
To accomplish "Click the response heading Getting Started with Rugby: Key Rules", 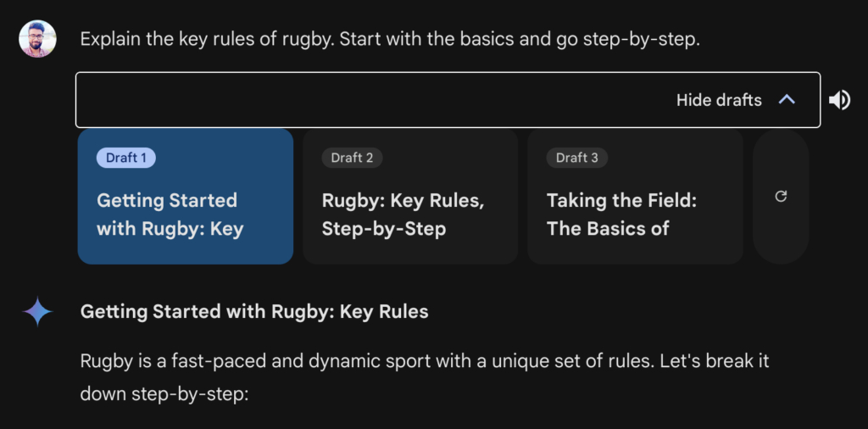I will [x=254, y=312].
